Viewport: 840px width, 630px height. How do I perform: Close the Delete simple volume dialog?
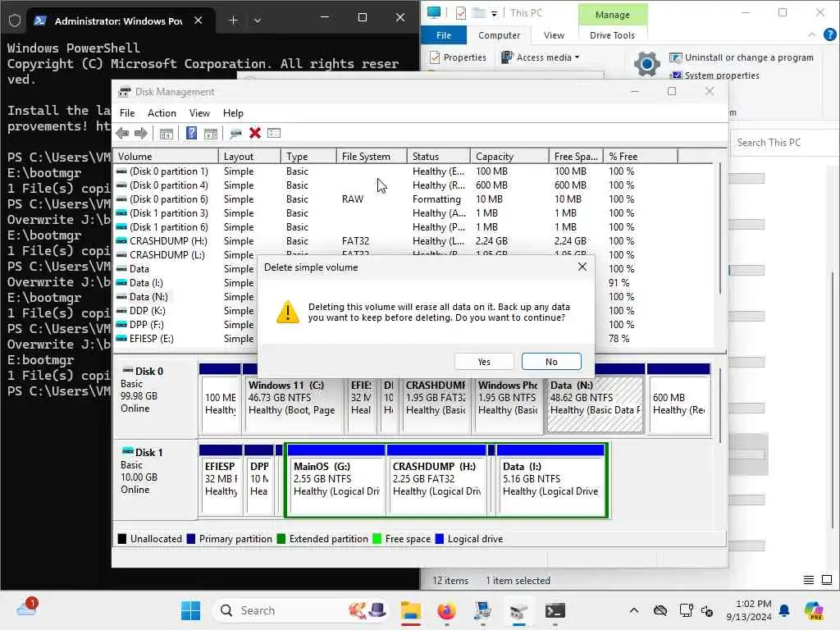pos(582,267)
